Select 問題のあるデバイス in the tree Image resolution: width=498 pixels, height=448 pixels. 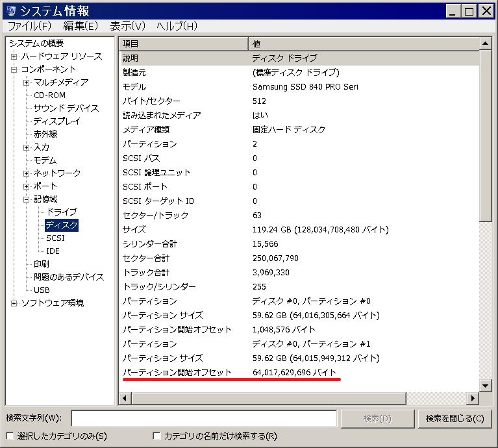69,277
